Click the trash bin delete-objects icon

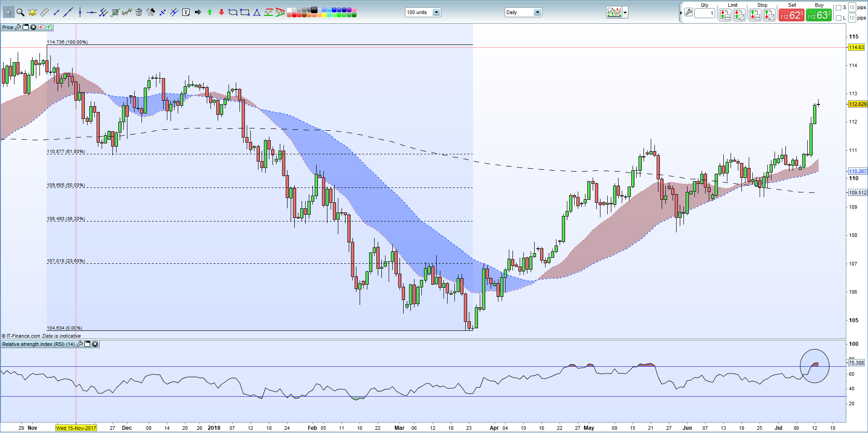(x=139, y=12)
